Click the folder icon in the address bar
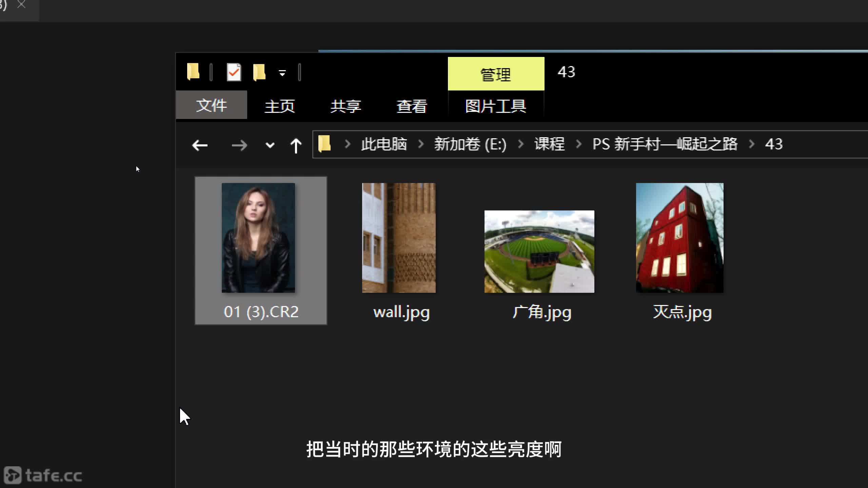 (x=324, y=144)
